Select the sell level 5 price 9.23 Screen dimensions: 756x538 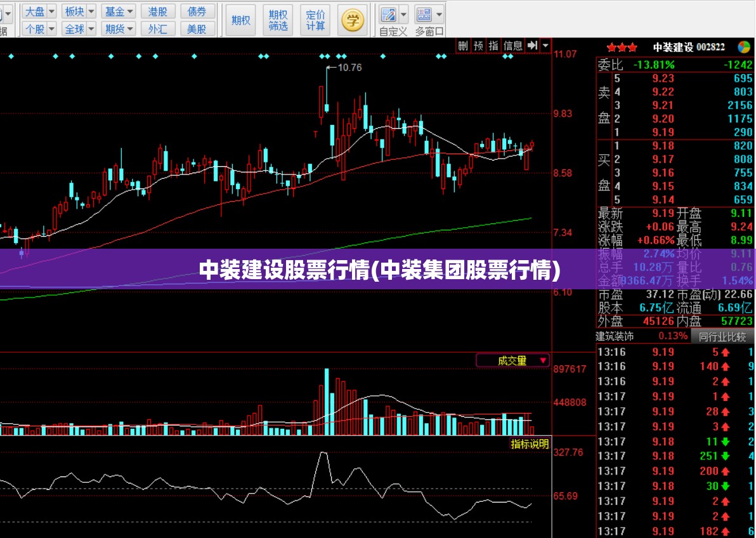663,78
